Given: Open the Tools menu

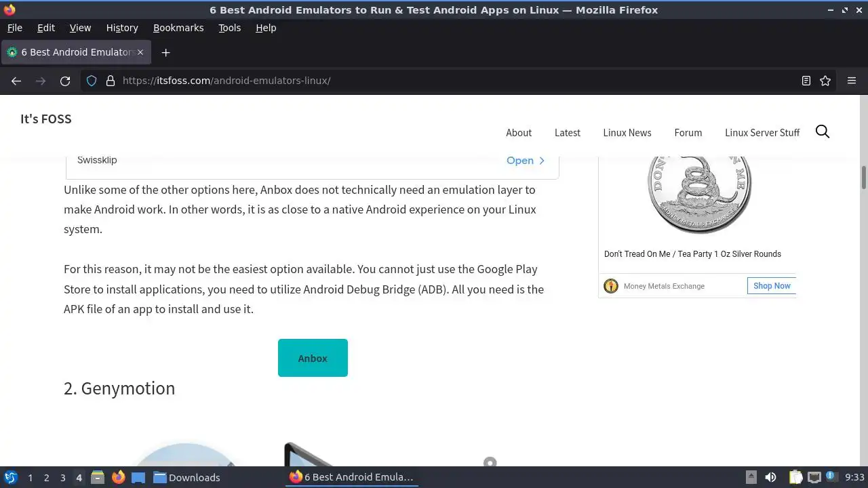Looking at the screenshot, I should point(229,28).
